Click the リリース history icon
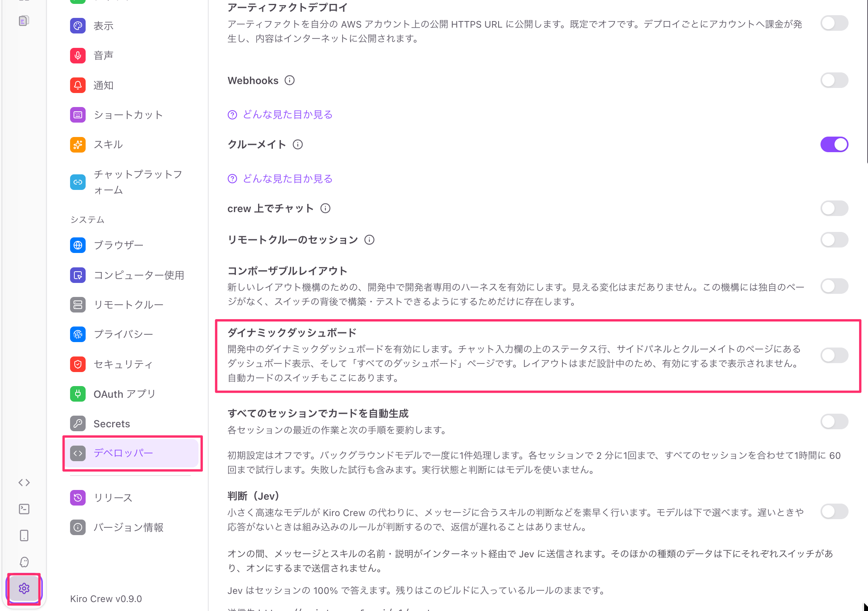 [78, 497]
